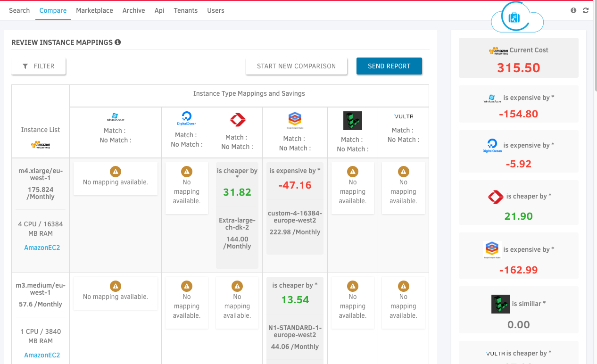The width and height of the screenshot is (597, 364).
Task: Open the Users tab
Action: point(216,10)
